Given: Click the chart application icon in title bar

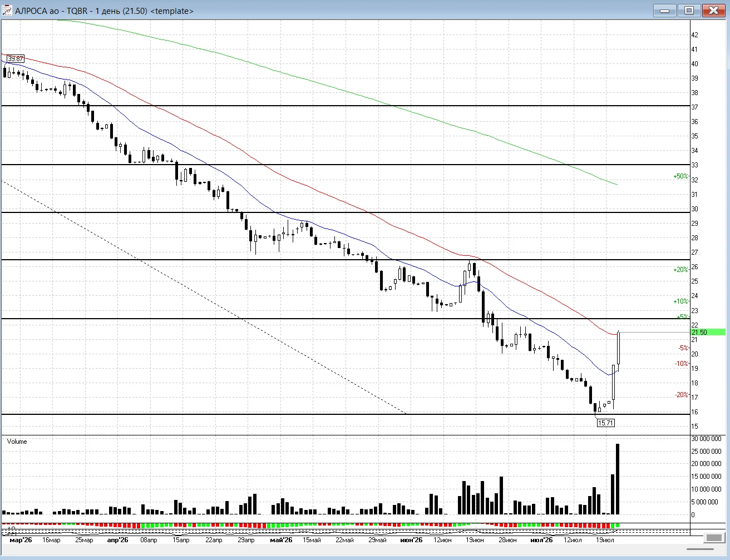Looking at the screenshot, I should tap(7, 11).
